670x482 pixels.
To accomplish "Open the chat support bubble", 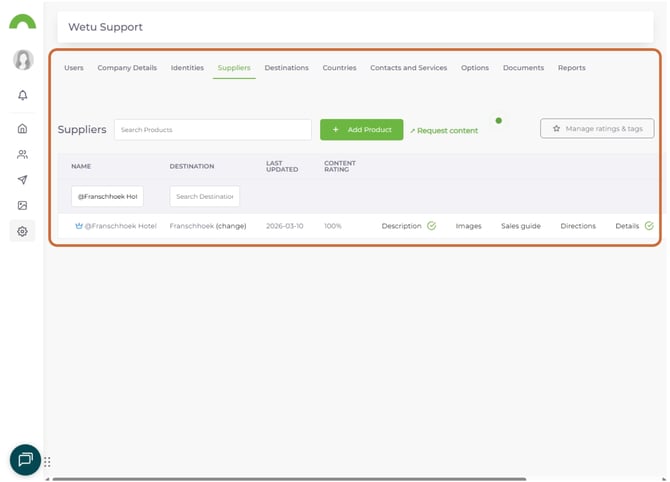I will click(25, 459).
